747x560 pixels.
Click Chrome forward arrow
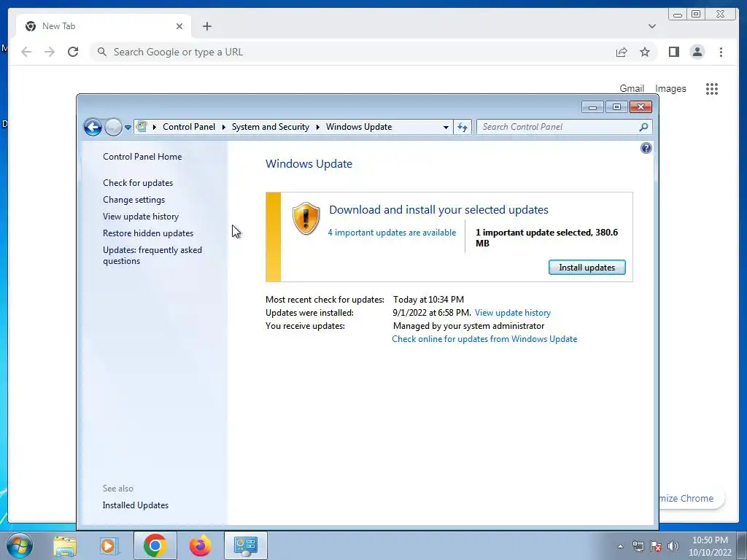tap(50, 52)
